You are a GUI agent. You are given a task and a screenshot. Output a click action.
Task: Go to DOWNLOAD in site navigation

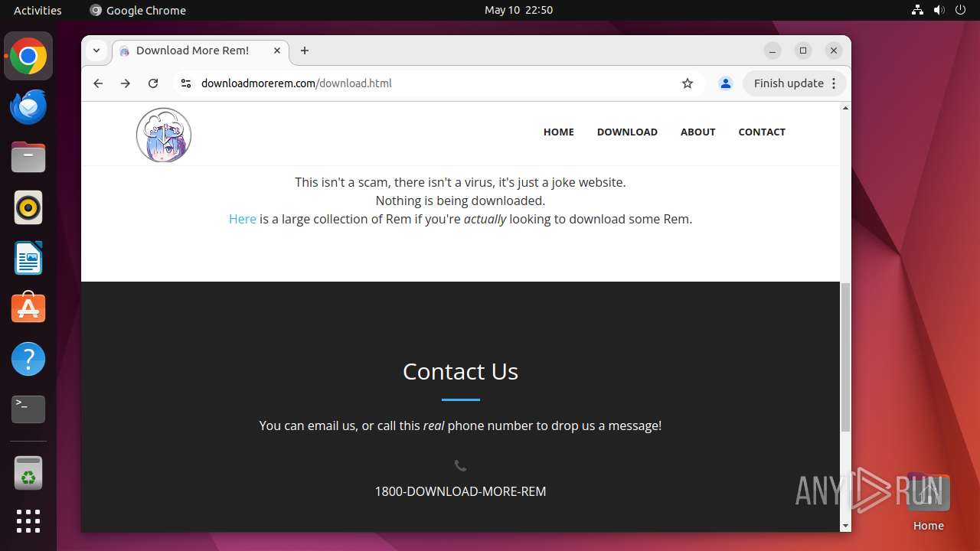pyautogui.click(x=627, y=132)
